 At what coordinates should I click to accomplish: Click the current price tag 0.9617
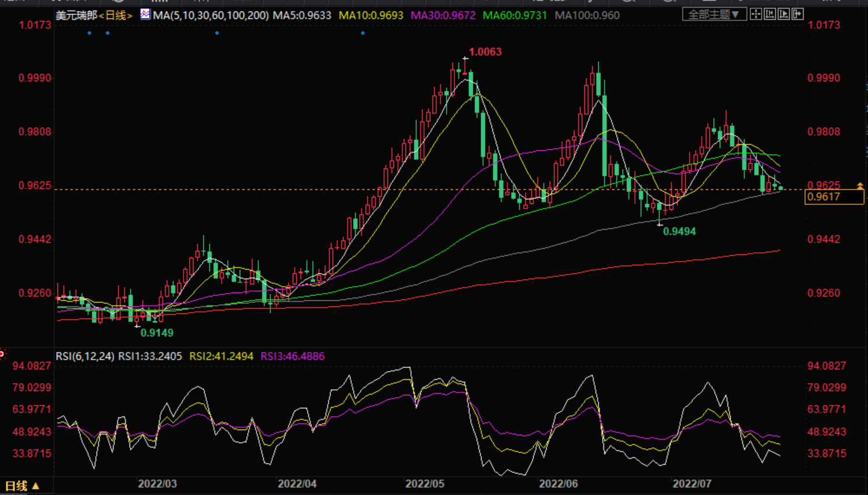(833, 197)
